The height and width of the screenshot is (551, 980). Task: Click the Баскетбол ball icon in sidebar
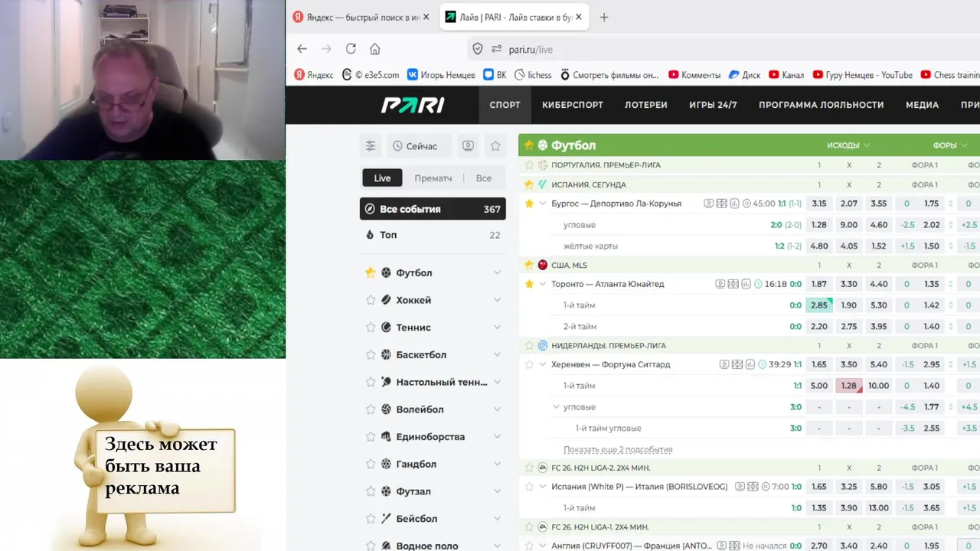tap(386, 354)
